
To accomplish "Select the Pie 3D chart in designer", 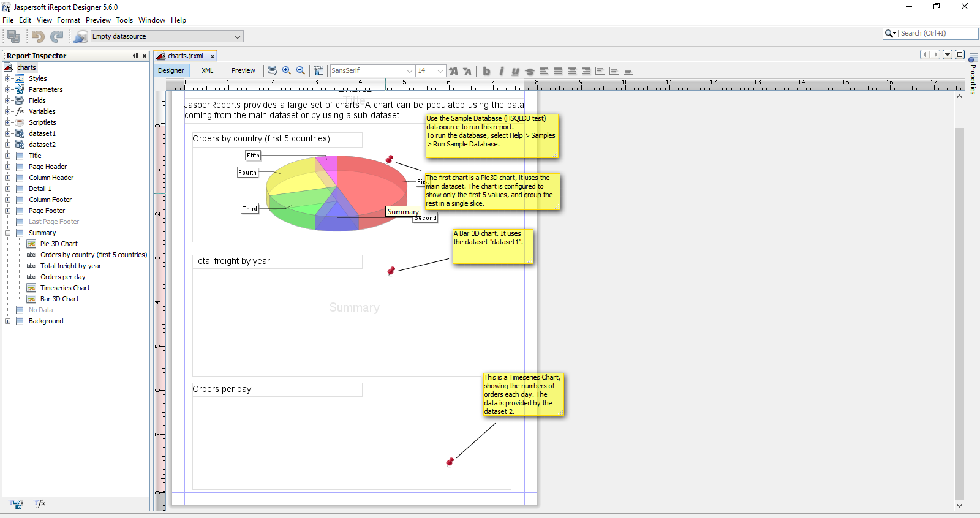I will coord(336,195).
